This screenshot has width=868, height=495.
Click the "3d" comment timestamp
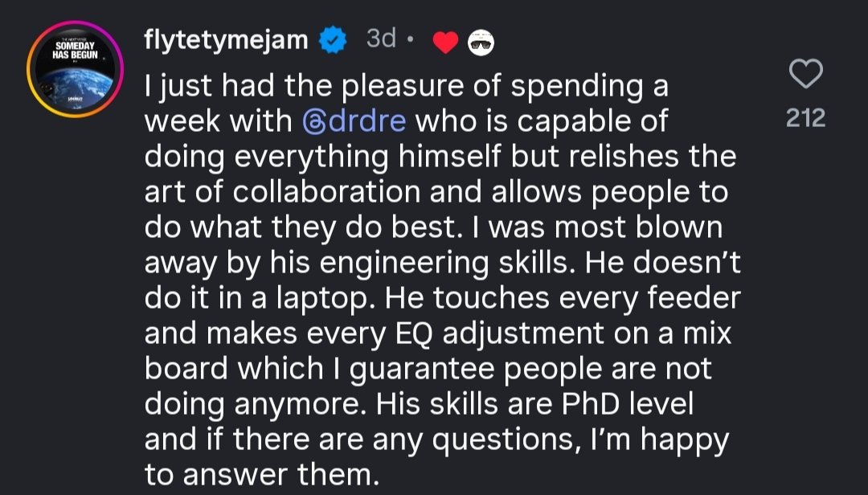point(381,39)
